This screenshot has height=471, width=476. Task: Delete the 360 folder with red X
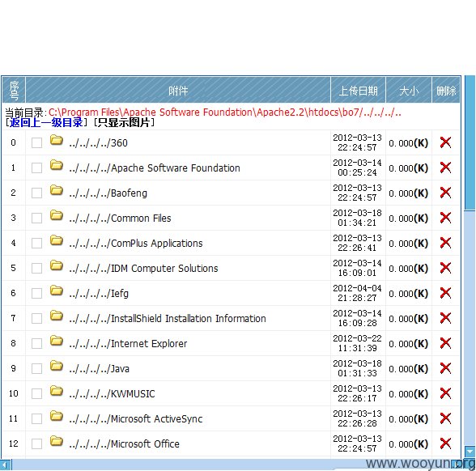[x=445, y=142]
